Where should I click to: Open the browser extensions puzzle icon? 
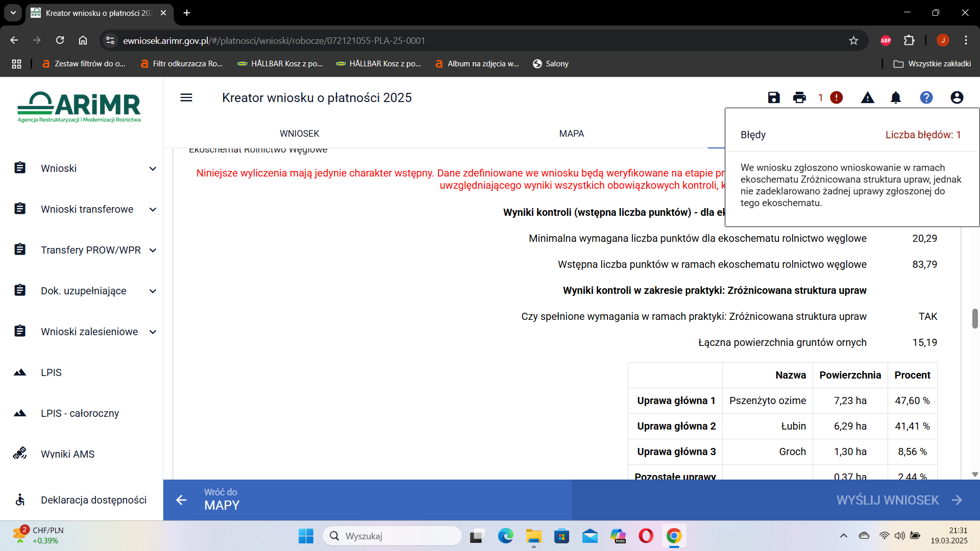909,40
